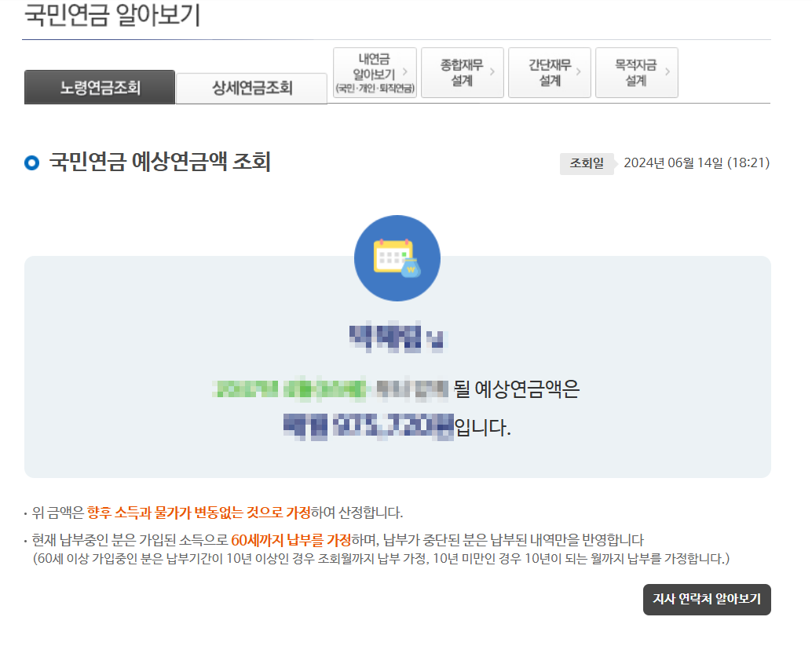Click the blue circle bullet beside 국민연금 예상연금액 조회
The height and width of the screenshot is (646, 812).
coord(31,163)
